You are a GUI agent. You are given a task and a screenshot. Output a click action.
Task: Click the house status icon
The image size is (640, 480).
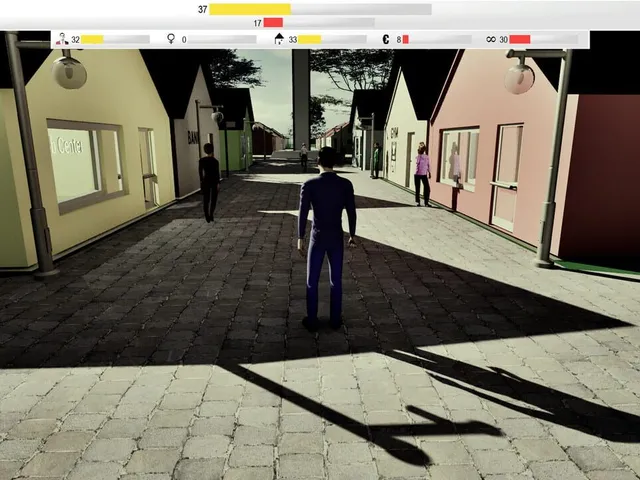pos(279,39)
